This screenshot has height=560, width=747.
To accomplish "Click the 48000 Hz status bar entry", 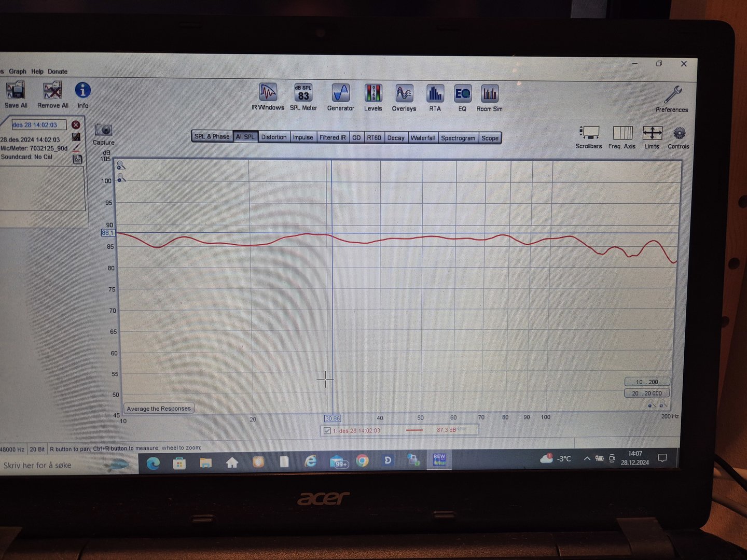I will [12, 450].
